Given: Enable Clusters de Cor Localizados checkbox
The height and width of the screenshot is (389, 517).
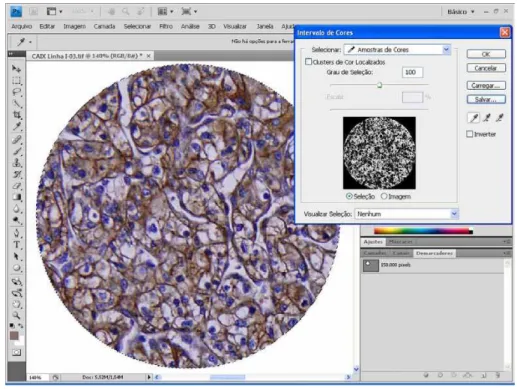Looking at the screenshot, I should [309, 62].
